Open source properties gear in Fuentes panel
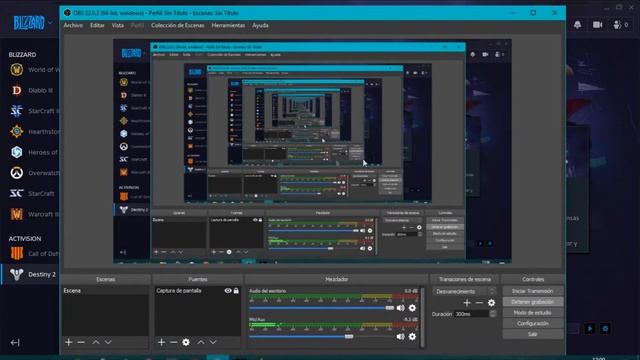 [x=186, y=342]
